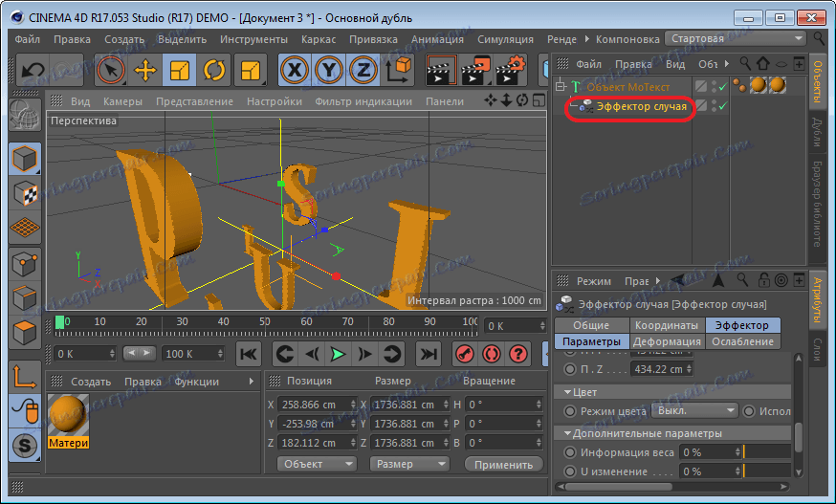Click the Undo arrow icon
Viewport: 836px width, 504px height.
(x=32, y=70)
